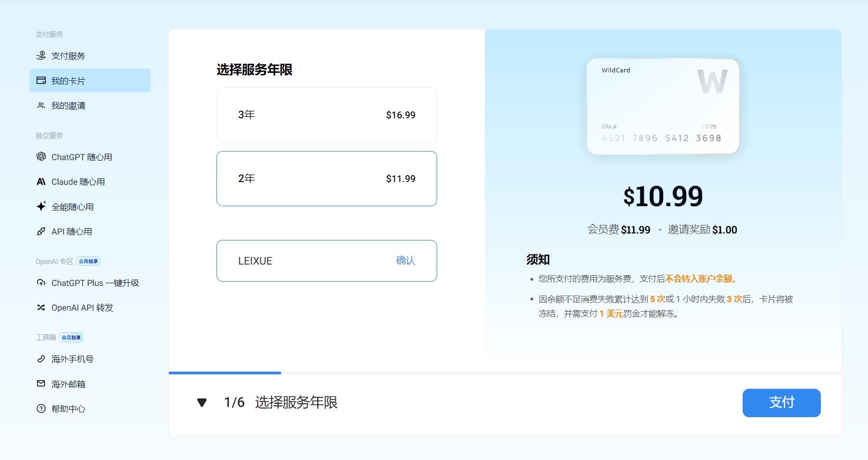Click the sparkle icon beside 全能随心用

41,206
